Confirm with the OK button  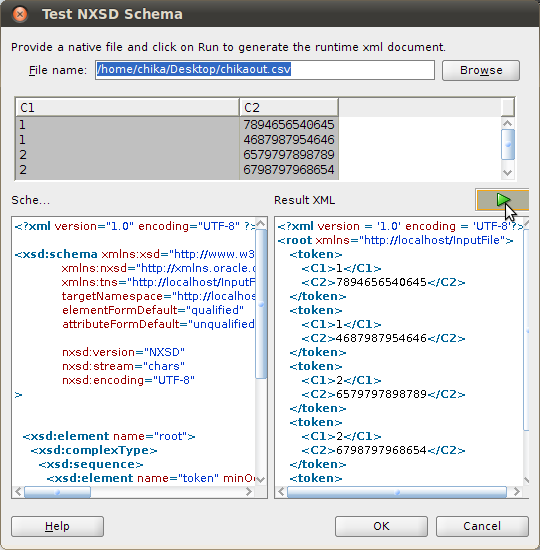(381, 526)
